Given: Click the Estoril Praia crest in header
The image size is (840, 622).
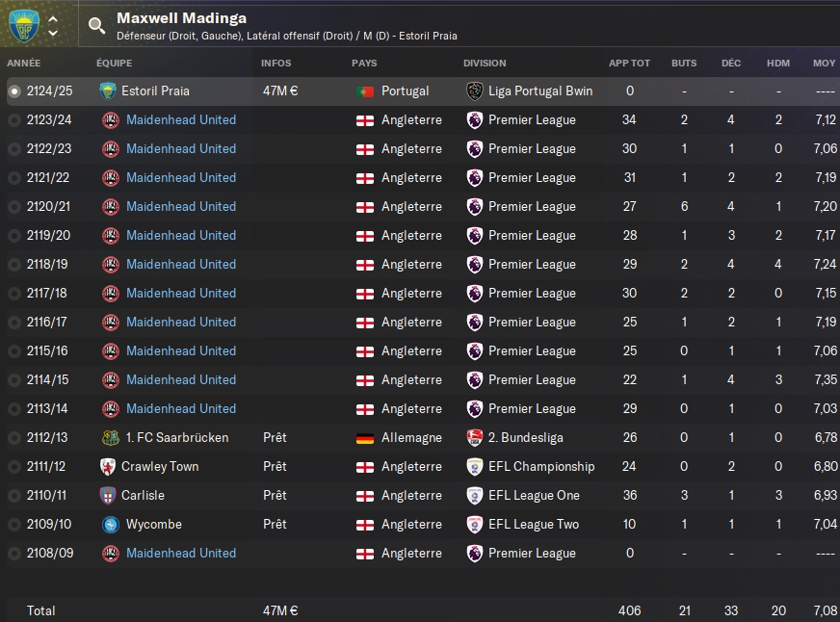Looking at the screenshot, I should point(24,26).
